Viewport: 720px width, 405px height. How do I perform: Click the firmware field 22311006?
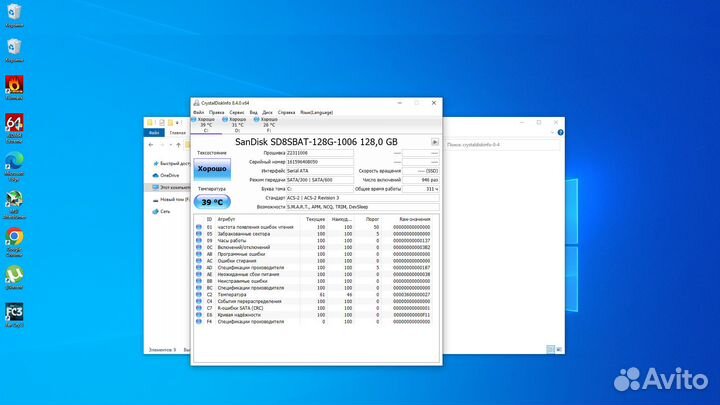[320, 153]
